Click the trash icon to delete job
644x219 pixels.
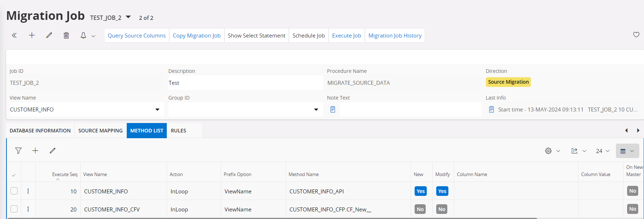tap(66, 35)
